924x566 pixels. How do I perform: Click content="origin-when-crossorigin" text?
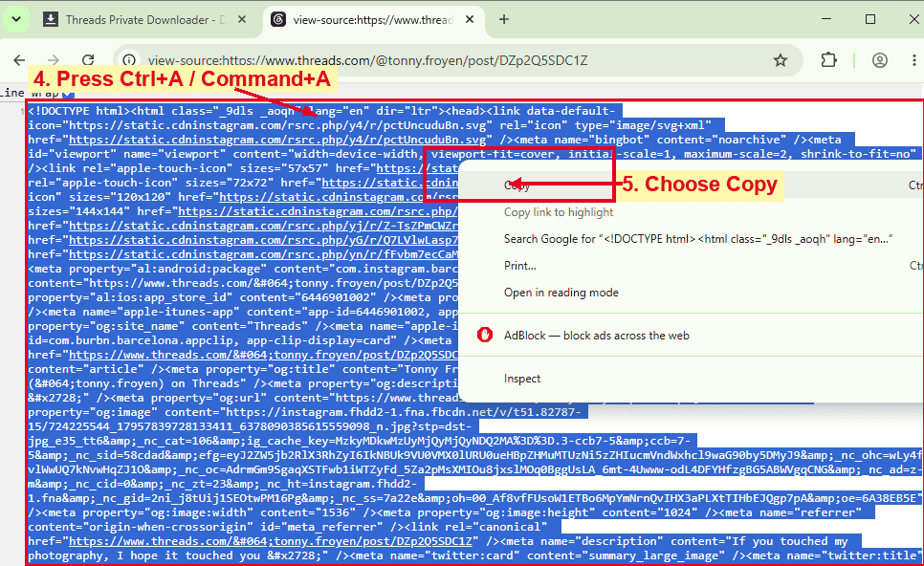[141, 527]
